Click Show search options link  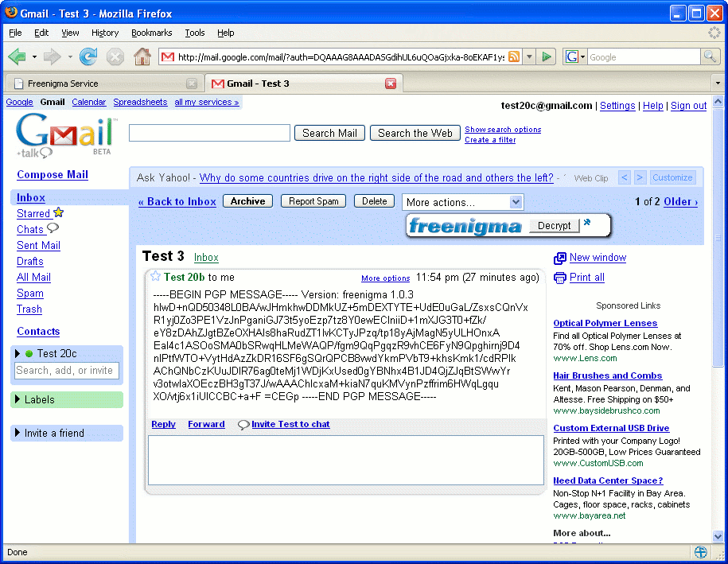pos(503,130)
